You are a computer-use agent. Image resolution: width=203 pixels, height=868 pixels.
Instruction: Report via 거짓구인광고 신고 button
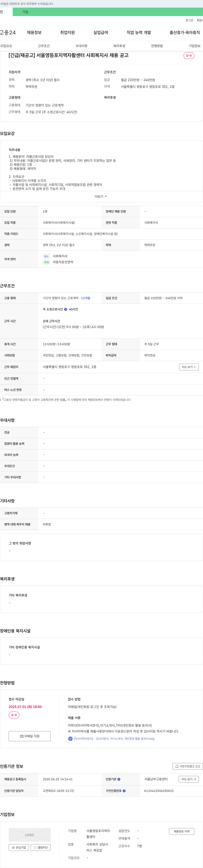pos(188,766)
